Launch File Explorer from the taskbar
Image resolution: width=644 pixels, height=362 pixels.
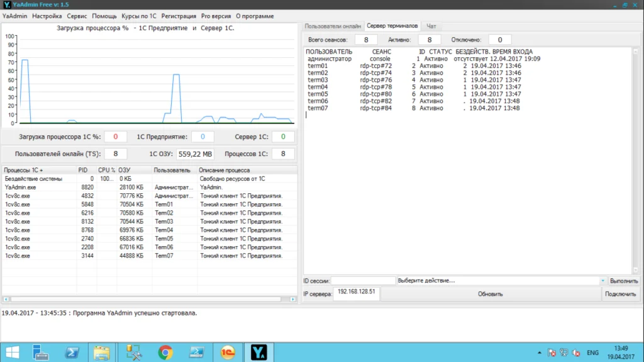pos(101,353)
